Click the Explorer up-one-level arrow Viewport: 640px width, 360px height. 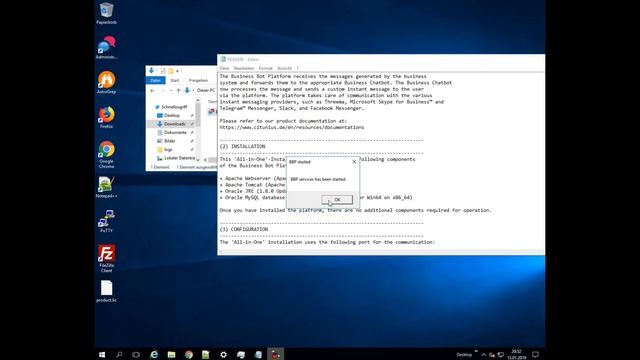tap(178, 90)
